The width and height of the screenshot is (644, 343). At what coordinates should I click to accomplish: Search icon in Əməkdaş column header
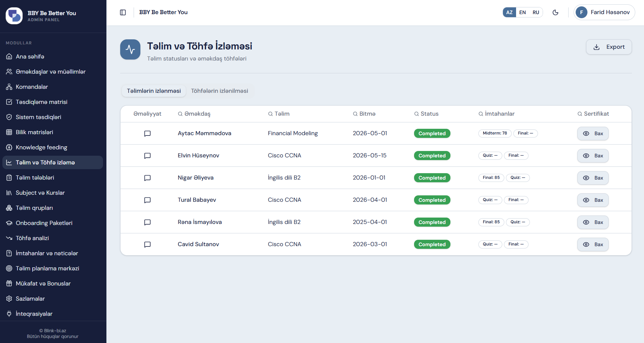180,114
